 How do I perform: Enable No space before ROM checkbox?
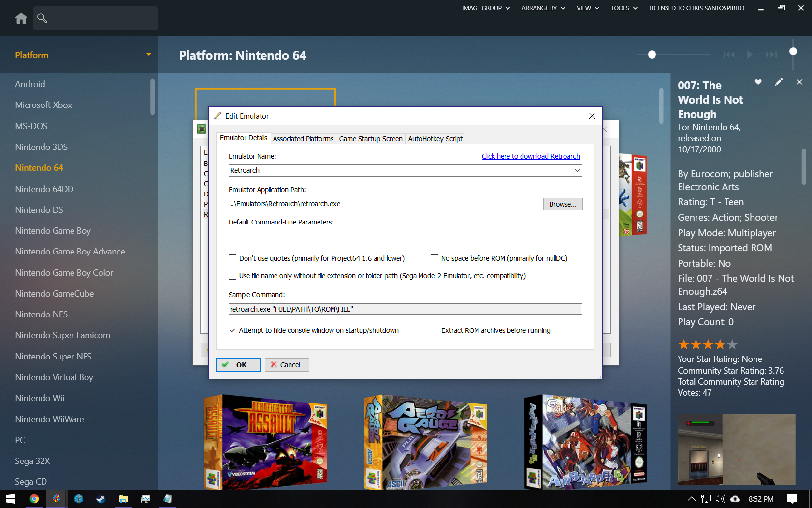coord(435,258)
